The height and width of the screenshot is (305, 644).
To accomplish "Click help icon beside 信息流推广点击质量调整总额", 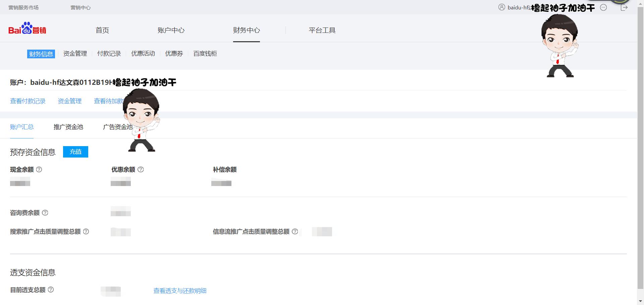I will coord(295,232).
